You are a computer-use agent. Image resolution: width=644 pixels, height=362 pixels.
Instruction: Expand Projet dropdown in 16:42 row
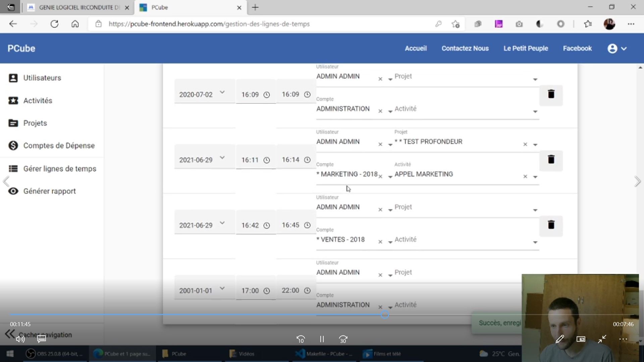[535, 210]
